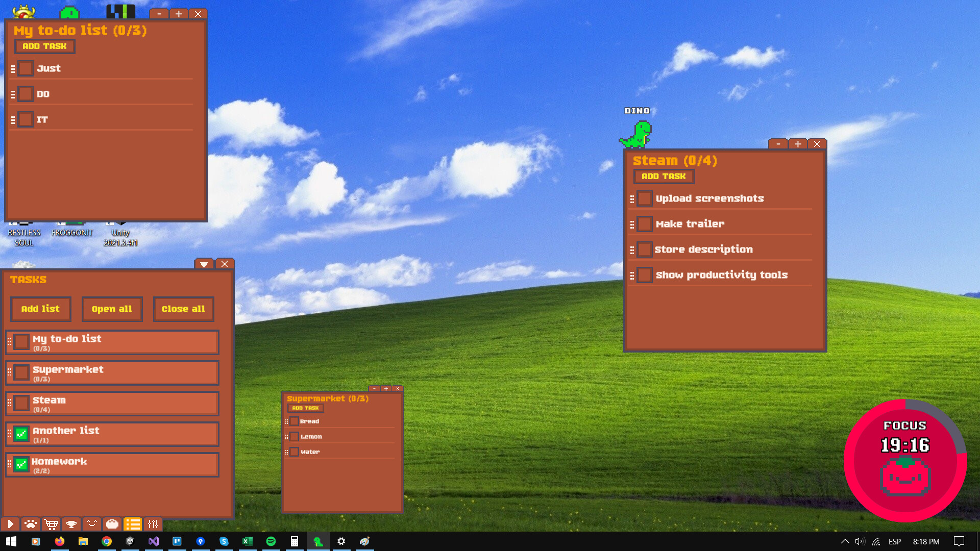Uncheck the 'Homework' list checkbox
The width and height of the screenshot is (980, 551).
tap(21, 464)
